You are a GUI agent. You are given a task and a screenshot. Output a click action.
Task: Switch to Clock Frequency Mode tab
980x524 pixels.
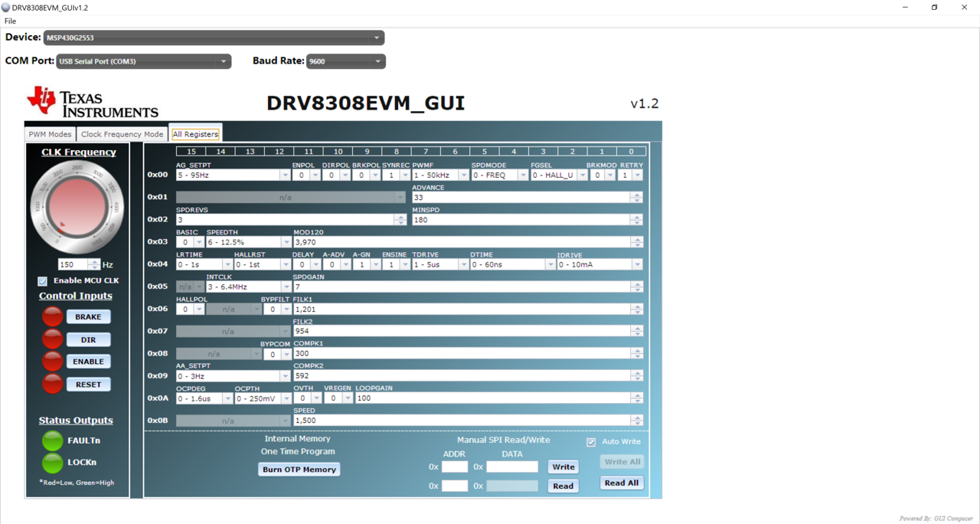pos(122,134)
